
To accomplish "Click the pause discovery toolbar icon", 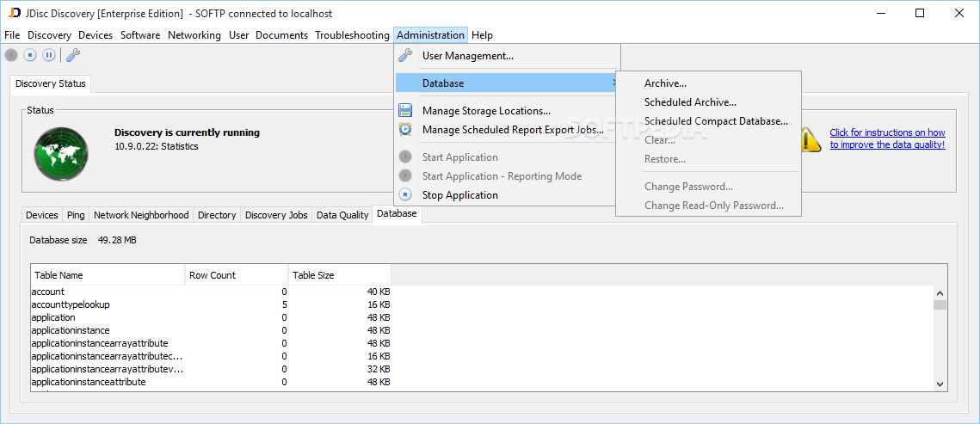I will (49, 55).
